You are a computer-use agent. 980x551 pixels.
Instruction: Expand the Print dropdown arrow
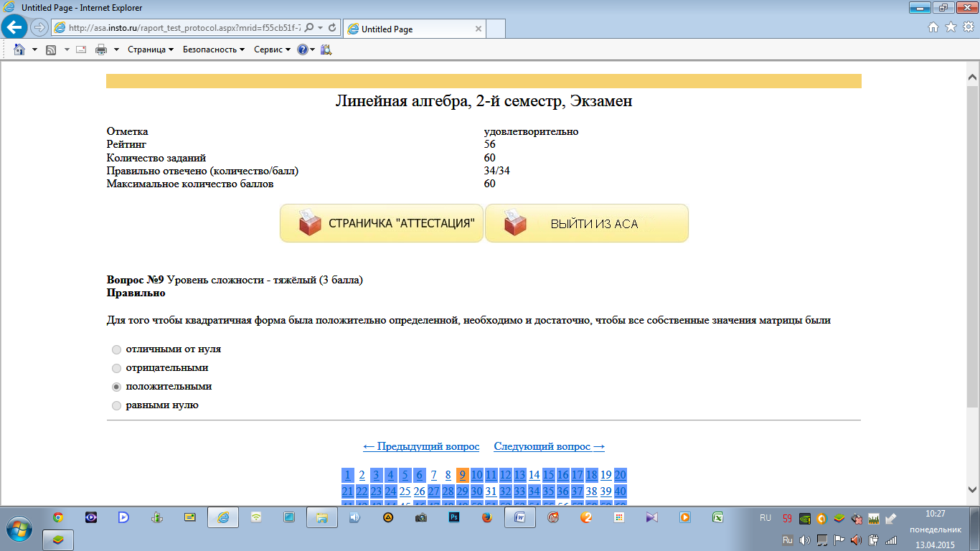116,50
